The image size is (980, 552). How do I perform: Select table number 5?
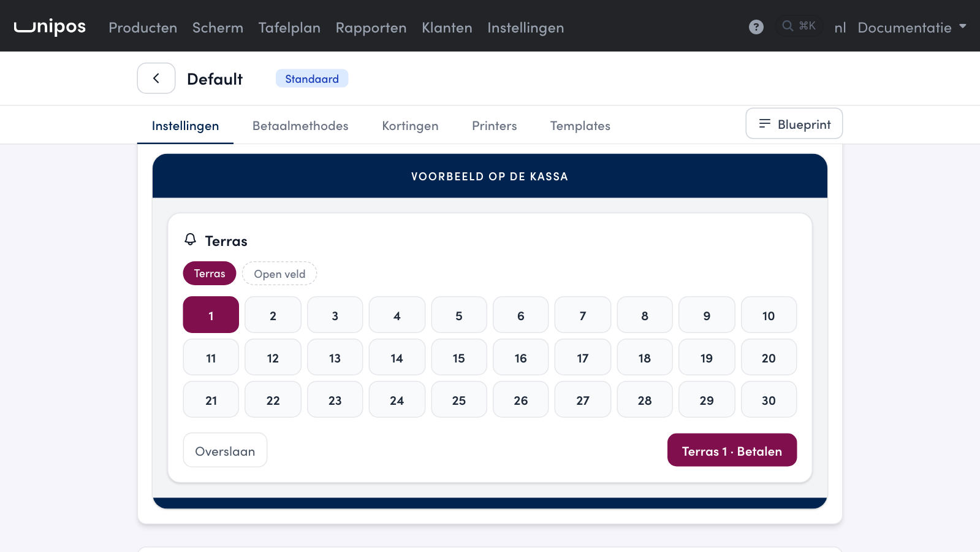point(458,315)
